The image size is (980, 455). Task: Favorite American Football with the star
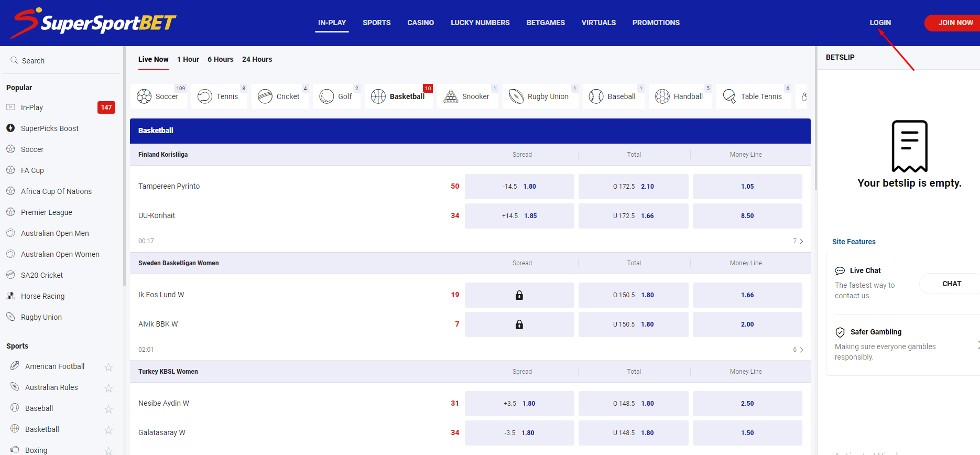click(108, 367)
